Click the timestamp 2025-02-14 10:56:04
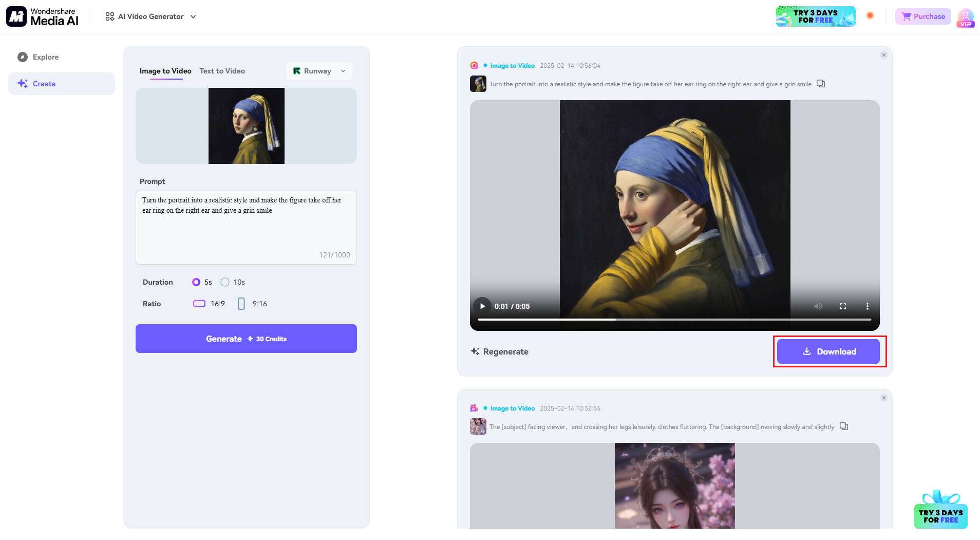Screen dimensions: 980x540 click(570, 66)
